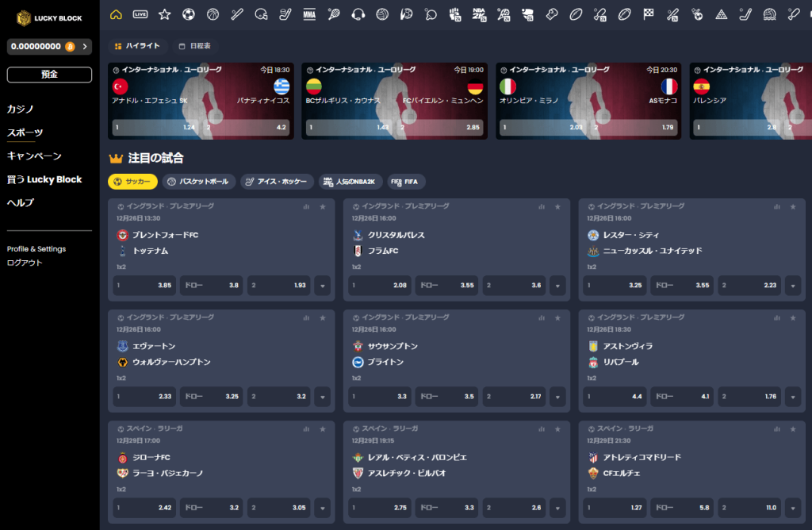812x530 pixels.
Task: Select the アイス・ホッケー featured filter
Action: [277, 182]
